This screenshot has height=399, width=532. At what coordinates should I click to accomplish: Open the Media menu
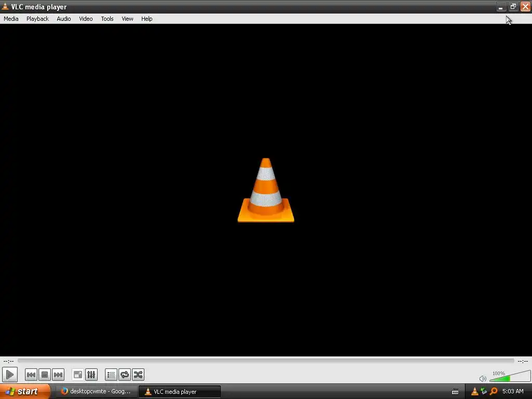[11, 19]
